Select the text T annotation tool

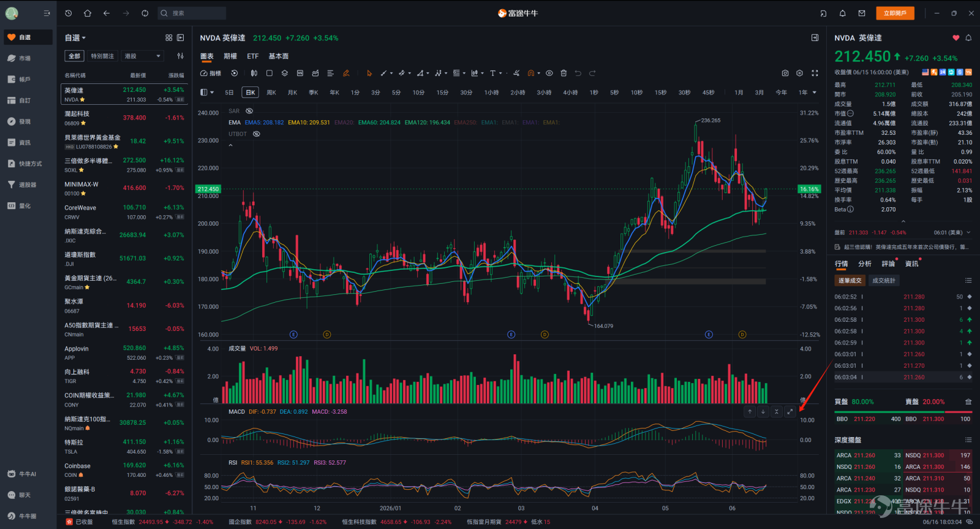click(492, 73)
